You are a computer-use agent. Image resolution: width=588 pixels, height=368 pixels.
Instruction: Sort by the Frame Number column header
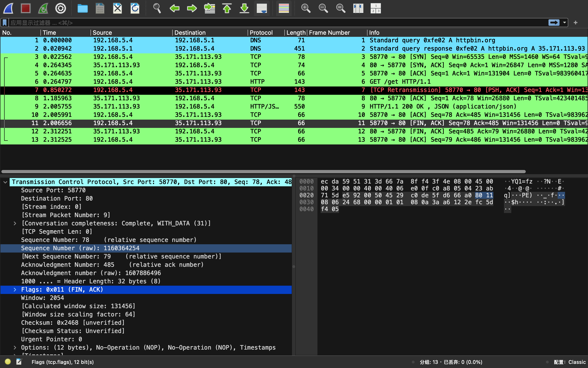click(337, 33)
